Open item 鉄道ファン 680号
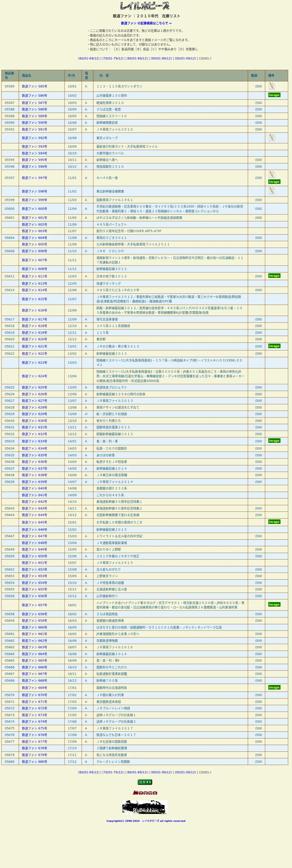292x868 pixels. 34,761
